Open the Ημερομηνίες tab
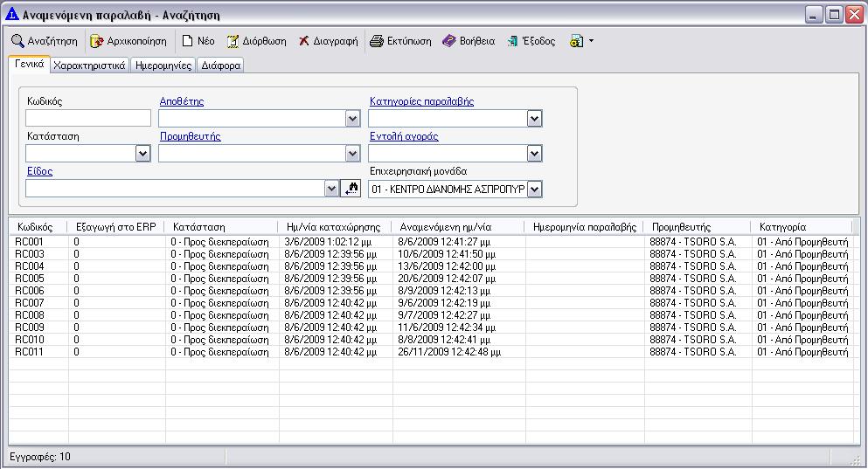The height and width of the screenshot is (469, 868). tap(163, 66)
